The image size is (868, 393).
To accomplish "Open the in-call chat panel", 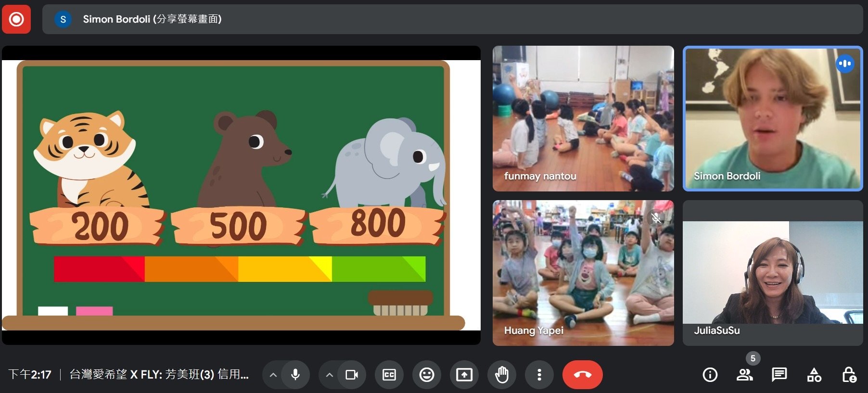I will (x=779, y=375).
